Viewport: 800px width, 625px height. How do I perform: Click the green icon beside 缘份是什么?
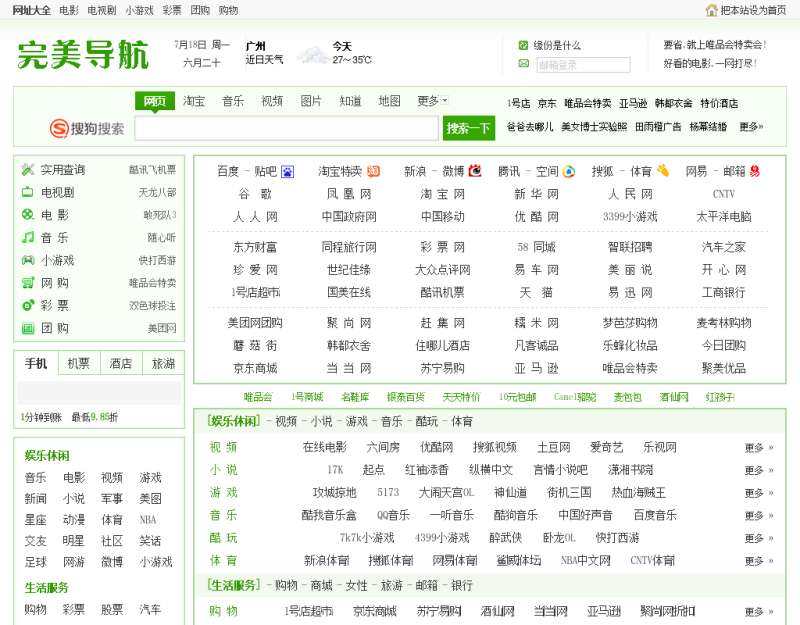(523, 45)
